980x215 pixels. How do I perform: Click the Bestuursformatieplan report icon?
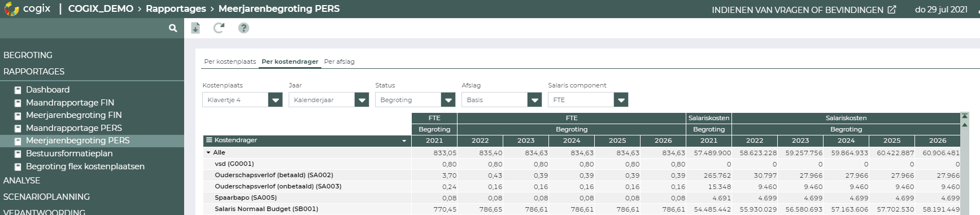coord(18,153)
